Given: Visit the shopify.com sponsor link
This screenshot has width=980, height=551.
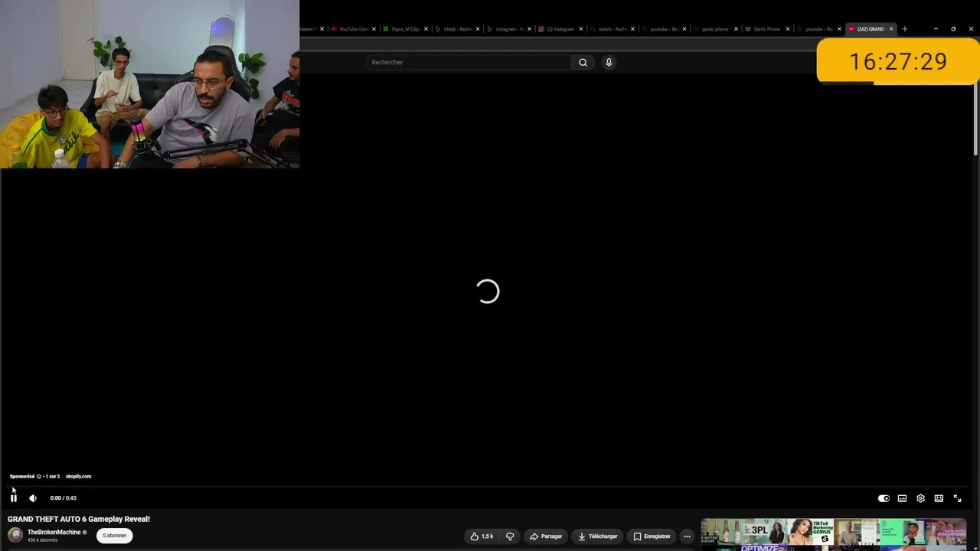Looking at the screenshot, I should click(78, 476).
